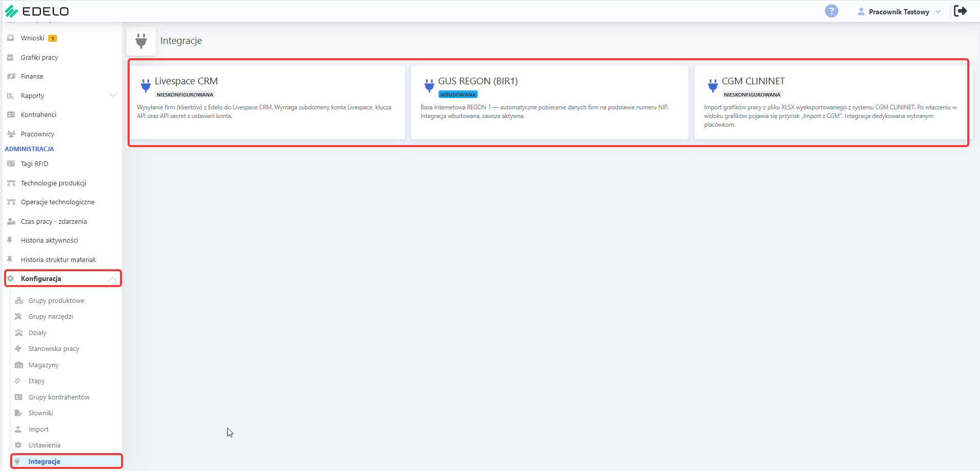The height and width of the screenshot is (471, 980).
Task: Open the CGM CLININET integration title
Action: [753, 81]
